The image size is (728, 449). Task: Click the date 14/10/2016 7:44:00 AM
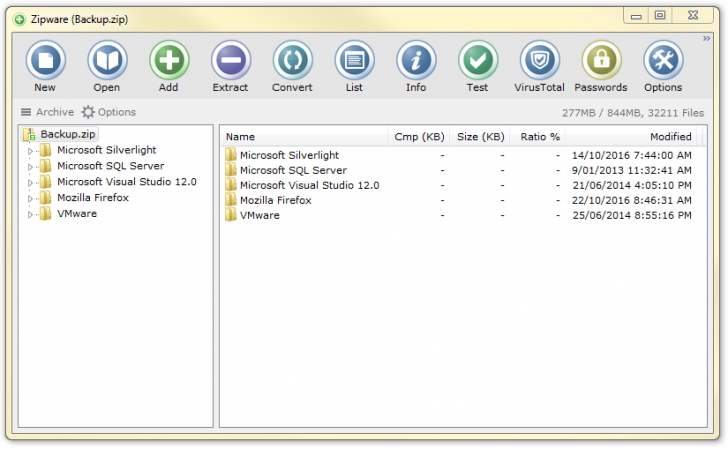pyautogui.click(x=631, y=155)
